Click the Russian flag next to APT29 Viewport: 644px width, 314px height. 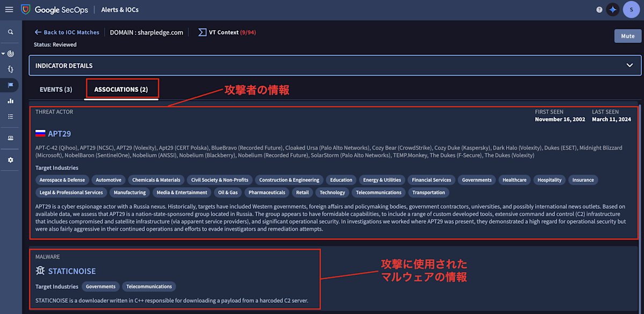[40, 134]
